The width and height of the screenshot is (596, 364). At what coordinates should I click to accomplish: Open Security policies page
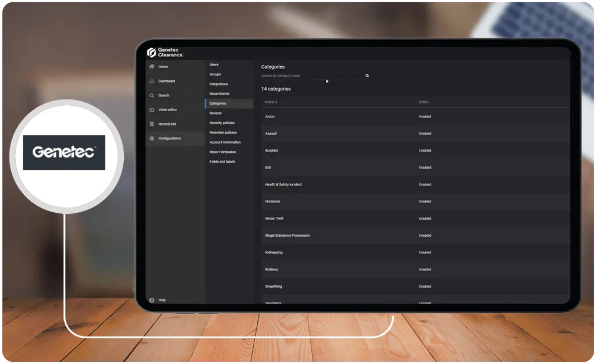click(x=222, y=123)
